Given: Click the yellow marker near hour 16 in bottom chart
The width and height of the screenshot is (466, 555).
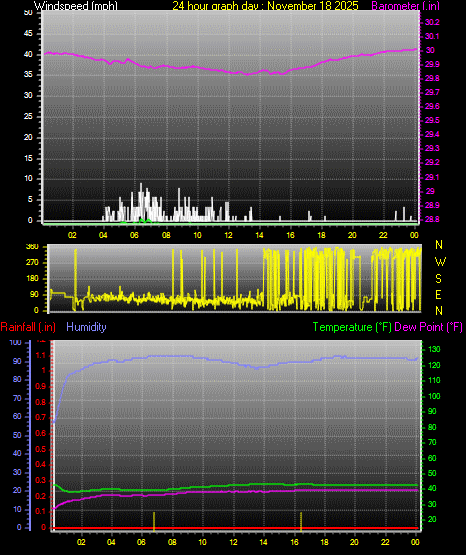Looking at the screenshot, I should tap(301, 521).
